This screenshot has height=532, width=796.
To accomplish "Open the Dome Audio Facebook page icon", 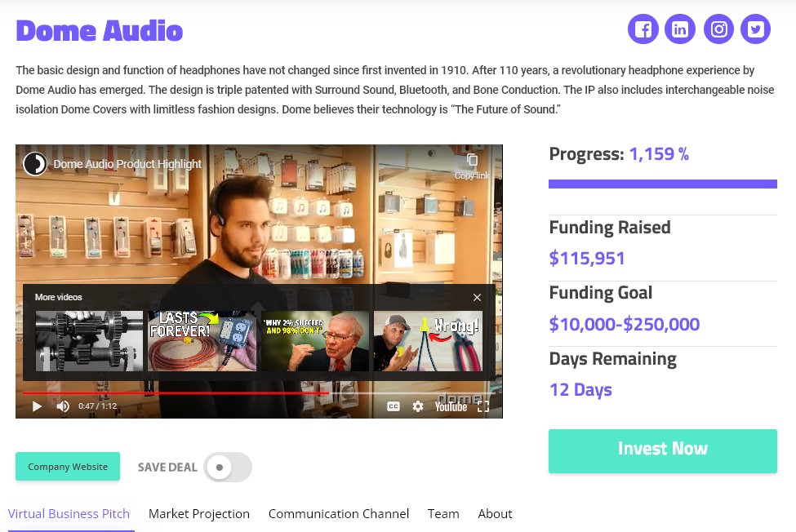I will coord(643,29).
